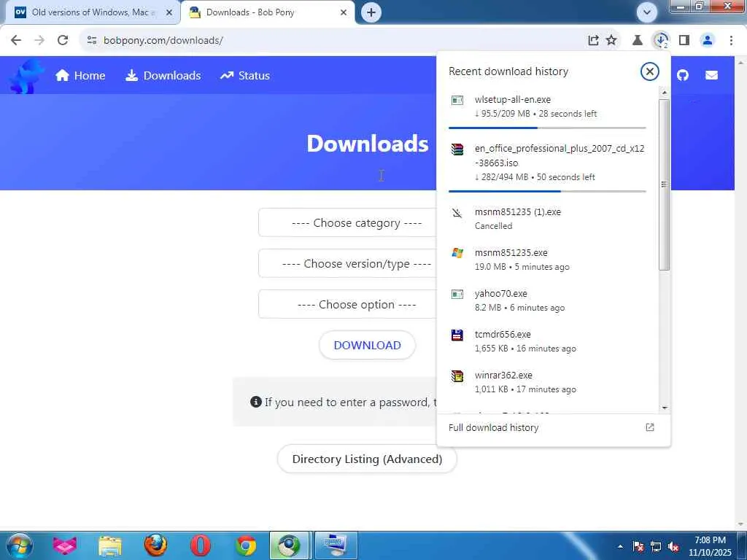Close the Downloads - Bob Pony tab
747x560 pixels.
click(344, 12)
